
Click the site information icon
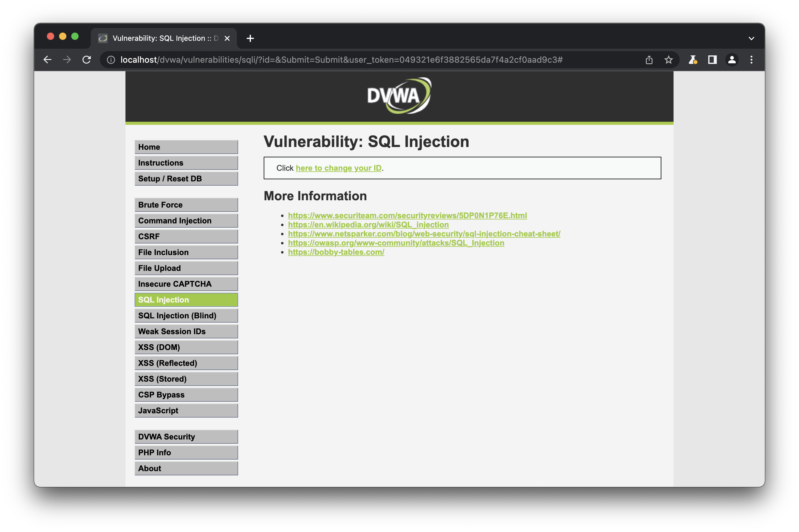[111, 60]
